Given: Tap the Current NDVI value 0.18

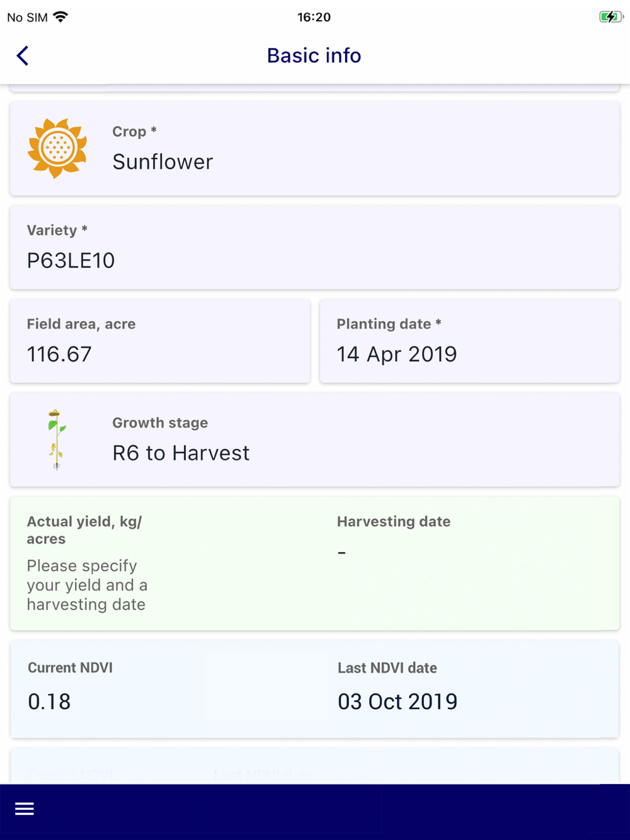Looking at the screenshot, I should [x=49, y=701].
